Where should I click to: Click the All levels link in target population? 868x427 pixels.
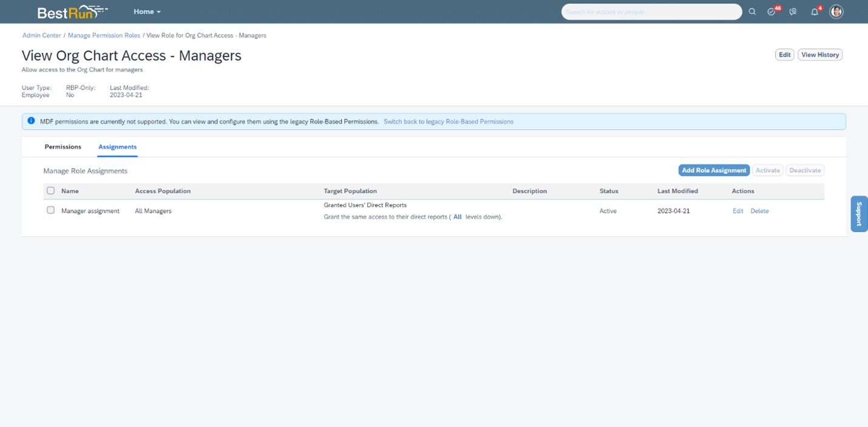(x=458, y=217)
